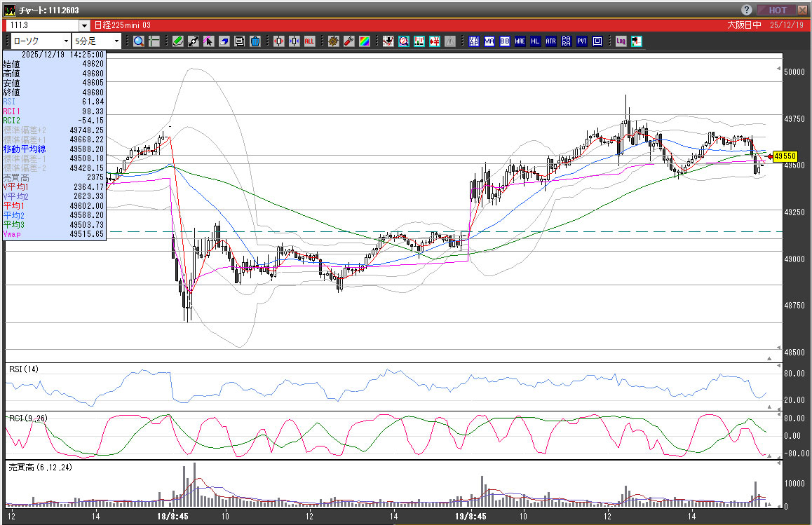This screenshot has height=525, width=812.
Task: Click the yellow 49550 current price marker
Action: point(785,156)
